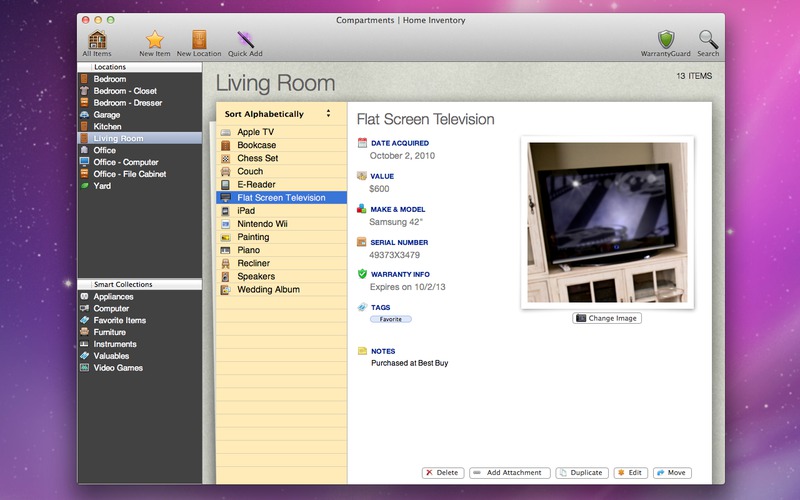Select Office - File Cabinet location
Image resolution: width=800 pixels, height=500 pixels.
(x=139, y=174)
